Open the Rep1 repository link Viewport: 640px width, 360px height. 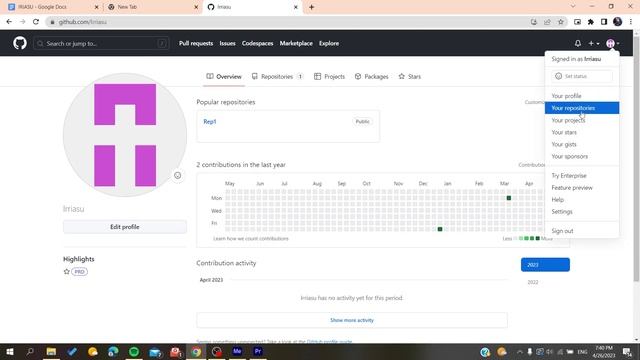point(210,122)
